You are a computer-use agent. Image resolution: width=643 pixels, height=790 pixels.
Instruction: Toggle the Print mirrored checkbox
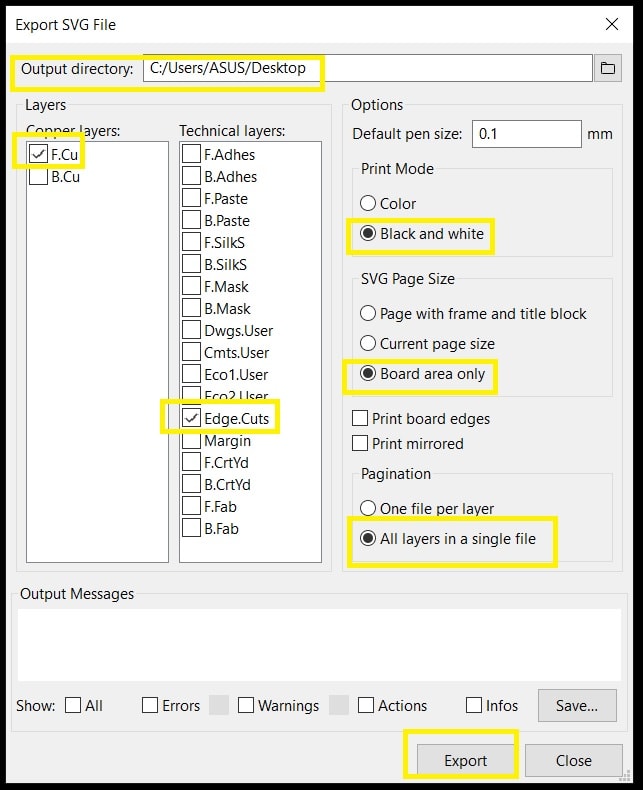361,443
